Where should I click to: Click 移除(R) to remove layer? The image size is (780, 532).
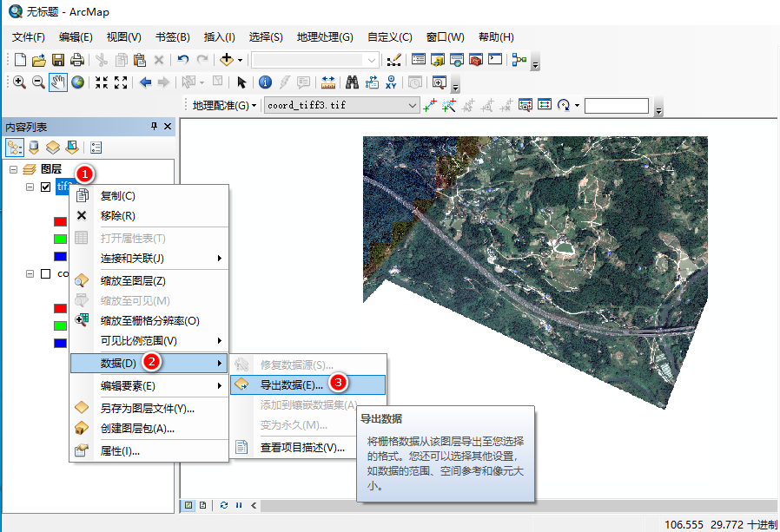coord(149,215)
